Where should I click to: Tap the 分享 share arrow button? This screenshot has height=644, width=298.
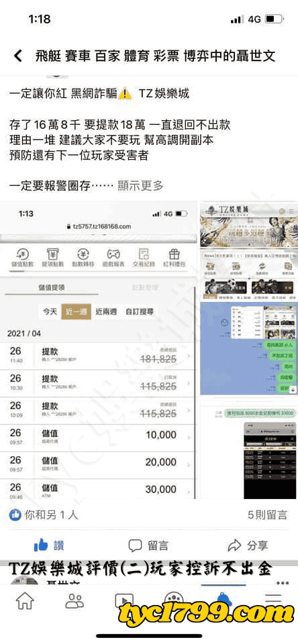tap(248, 545)
